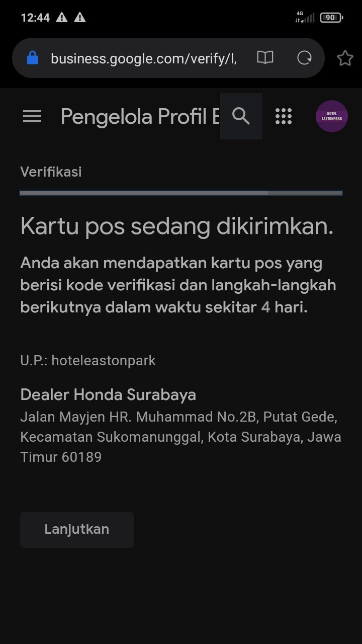Viewport: 362px width, 644px height.
Task: Tap the Dealer Honda Surabaya business name
Action: click(x=108, y=395)
